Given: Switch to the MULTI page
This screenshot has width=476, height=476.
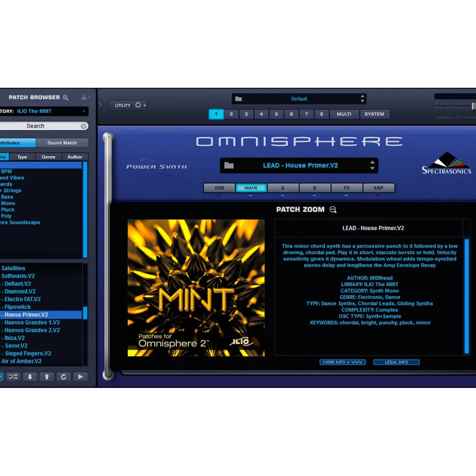Looking at the screenshot, I should 344,114.
